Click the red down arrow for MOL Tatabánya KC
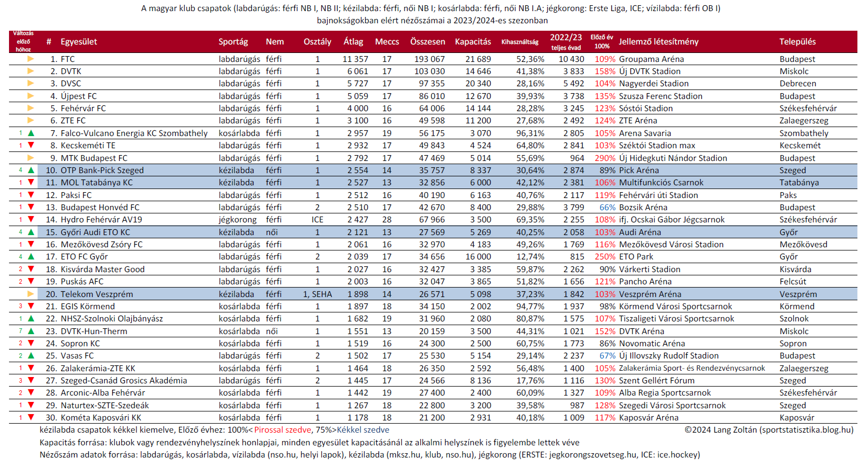 [x=31, y=182]
